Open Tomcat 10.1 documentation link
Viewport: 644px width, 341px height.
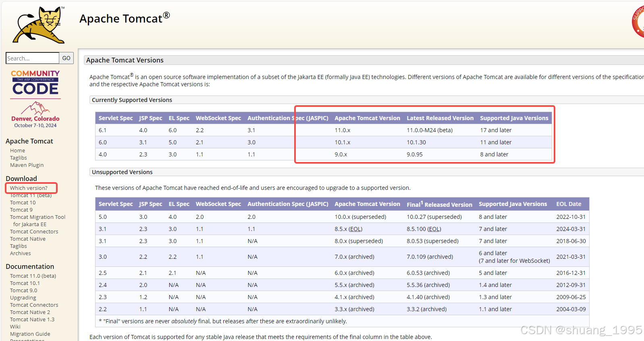click(x=25, y=283)
